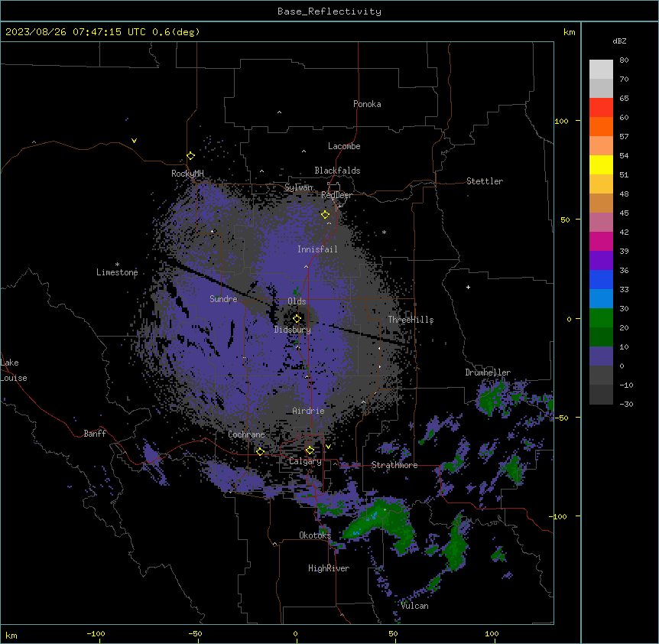659x644 pixels.
Task: Click the yellow radar site marker near Didsbury
Action: [x=297, y=319]
